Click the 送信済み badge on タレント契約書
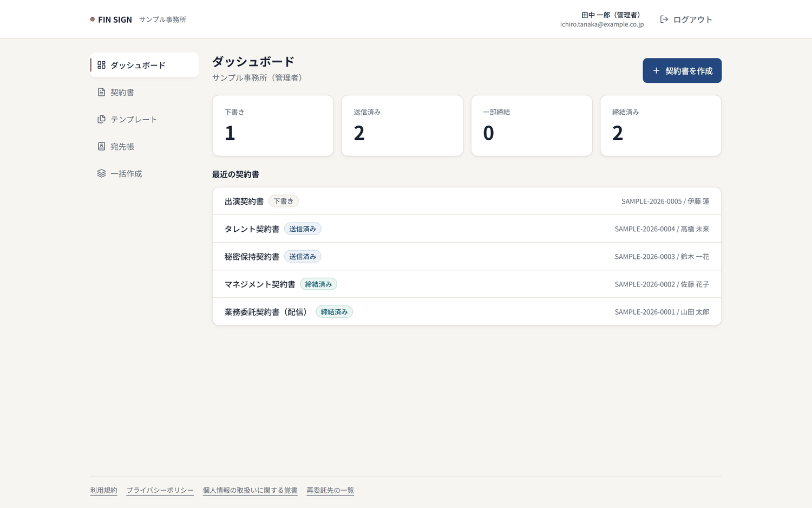 303,229
